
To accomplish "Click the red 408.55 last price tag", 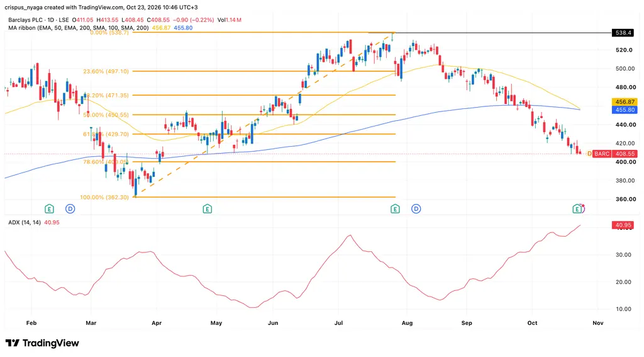I will (x=625, y=154).
